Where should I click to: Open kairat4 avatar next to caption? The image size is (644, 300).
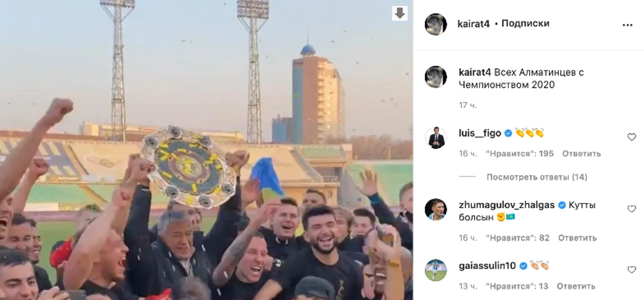(x=436, y=77)
